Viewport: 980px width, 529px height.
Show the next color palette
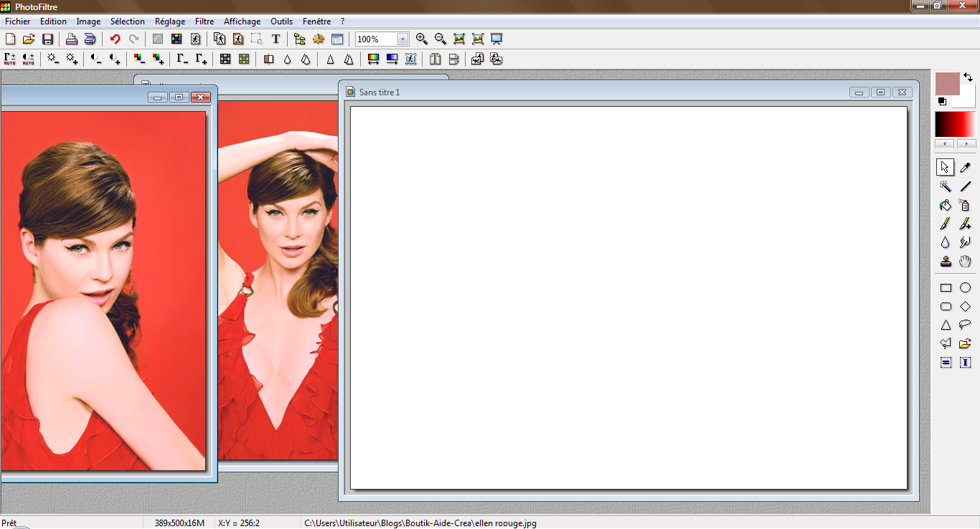point(966,143)
